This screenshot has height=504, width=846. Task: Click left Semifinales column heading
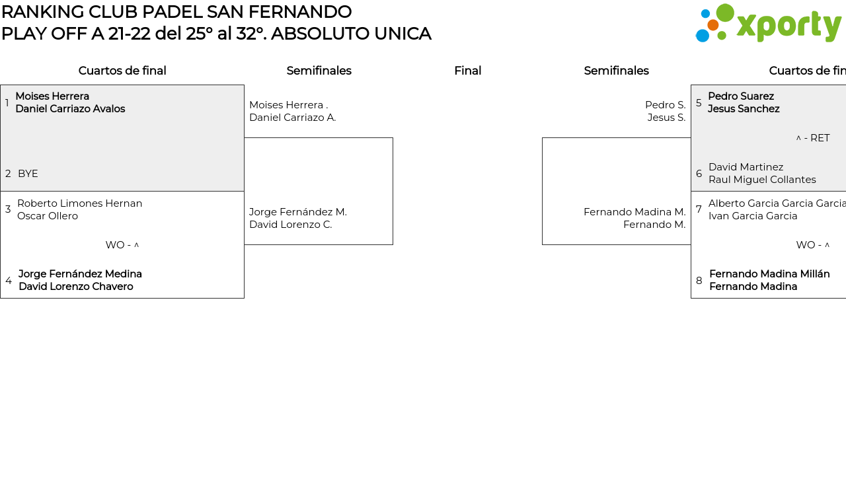coord(319,71)
